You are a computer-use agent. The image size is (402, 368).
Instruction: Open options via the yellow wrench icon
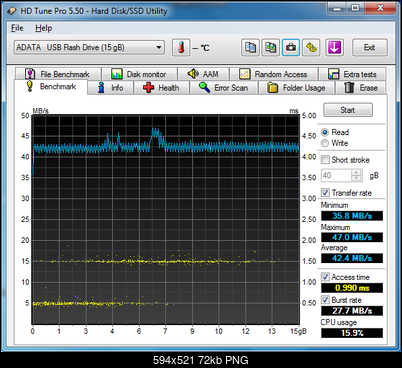[311, 47]
